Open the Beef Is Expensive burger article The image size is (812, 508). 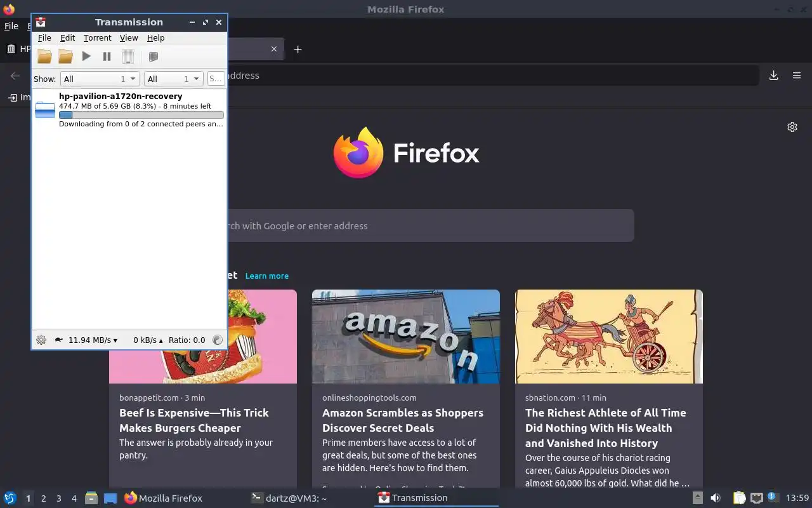194,420
